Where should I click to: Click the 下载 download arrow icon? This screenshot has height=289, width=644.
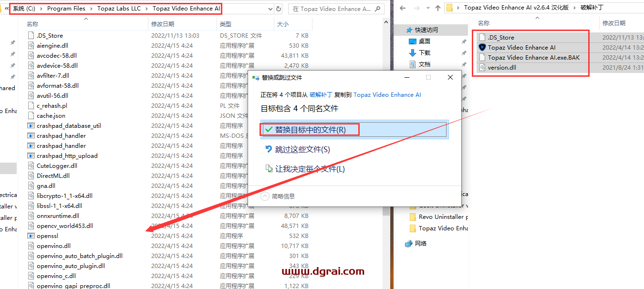(x=413, y=52)
